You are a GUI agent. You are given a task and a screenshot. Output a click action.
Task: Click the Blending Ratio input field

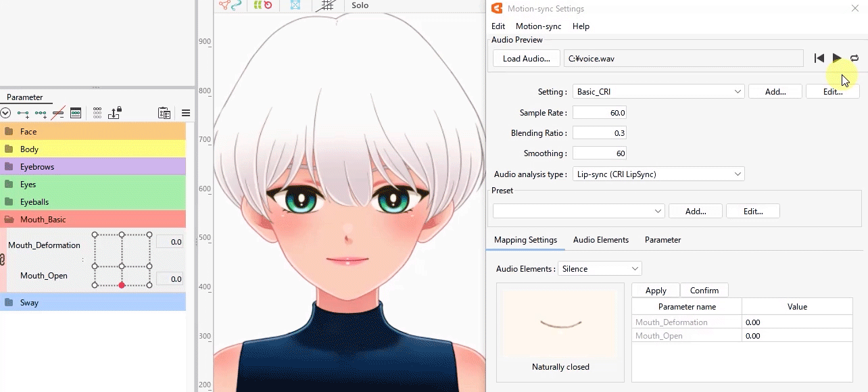click(599, 133)
